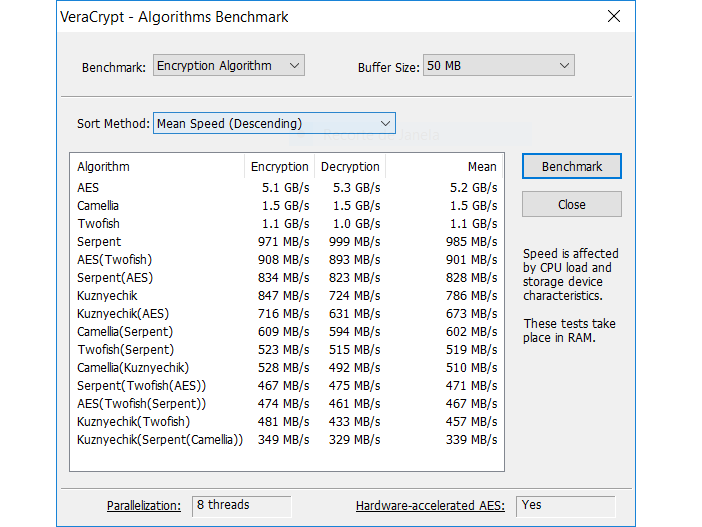702x527 pixels.
Task: Select the Twofish(Serpent) row
Action: (287, 350)
